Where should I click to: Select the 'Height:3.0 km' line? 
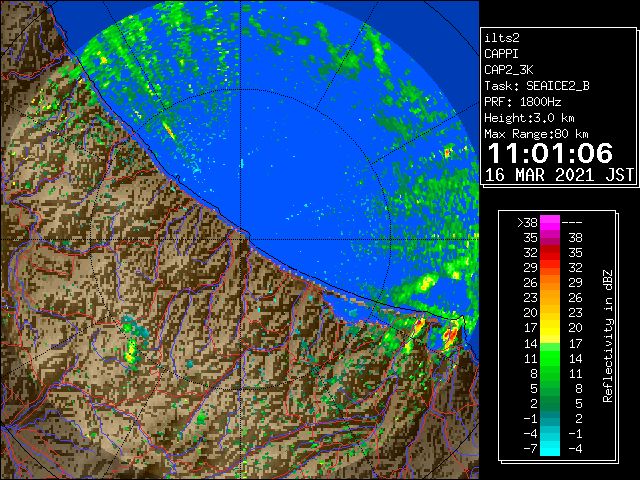point(529,118)
